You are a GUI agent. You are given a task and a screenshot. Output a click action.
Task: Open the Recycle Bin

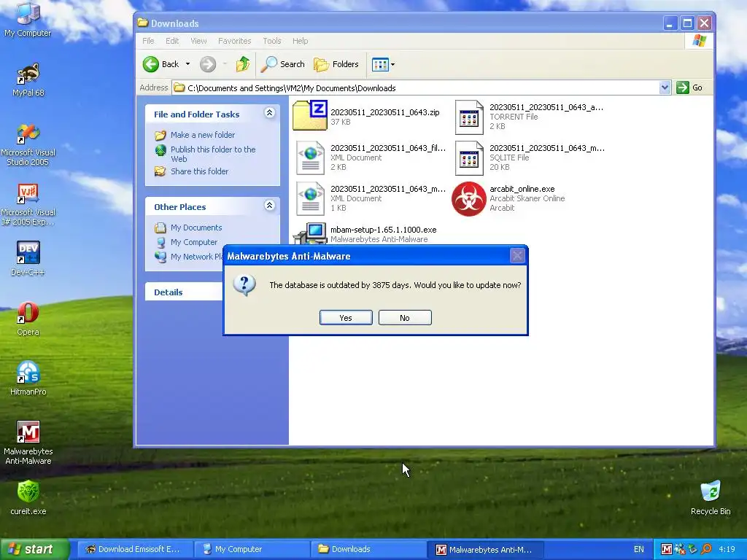point(711,498)
